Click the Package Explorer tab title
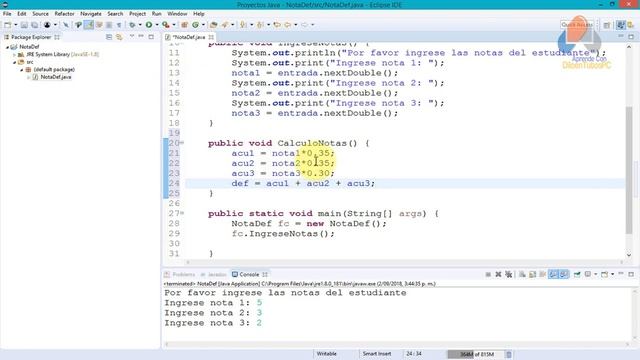 (x=31, y=37)
